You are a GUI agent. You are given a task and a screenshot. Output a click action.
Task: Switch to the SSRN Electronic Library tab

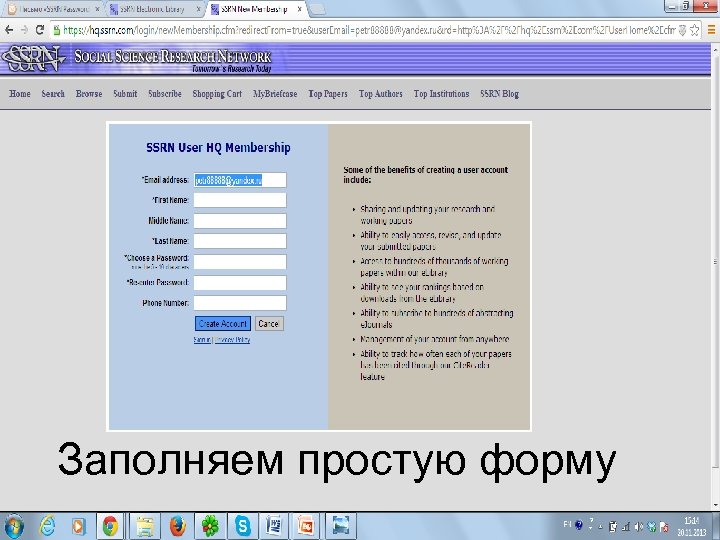[x=152, y=9]
